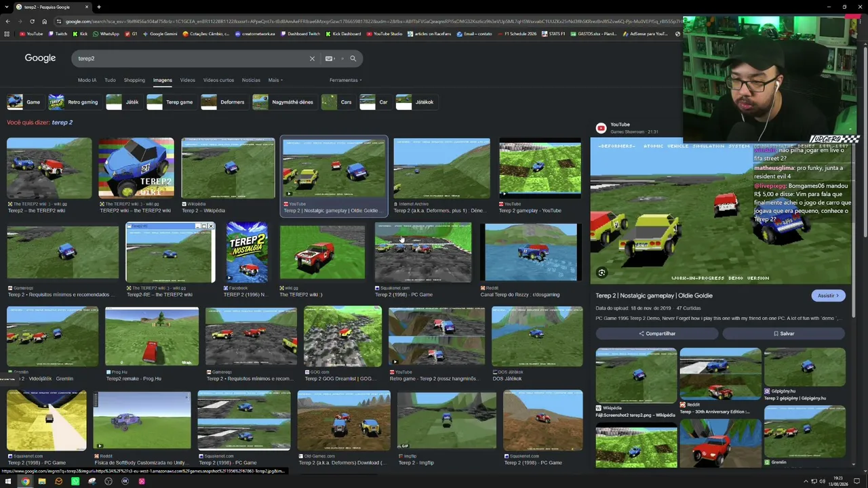
Task: Open the Kick Dashboard bookmark
Action: pyautogui.click(x=342, y=34)
